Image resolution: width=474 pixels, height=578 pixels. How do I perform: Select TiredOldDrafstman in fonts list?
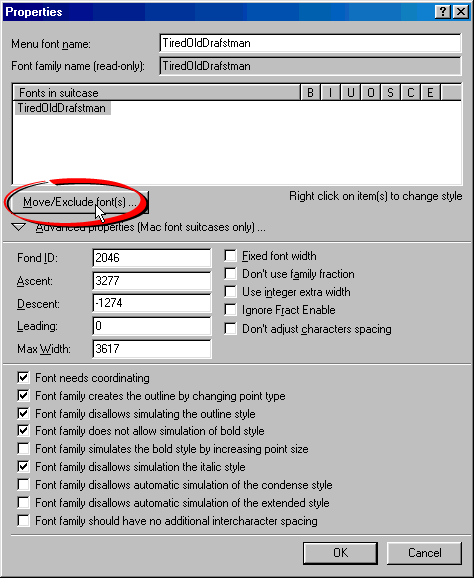(62, 108)
